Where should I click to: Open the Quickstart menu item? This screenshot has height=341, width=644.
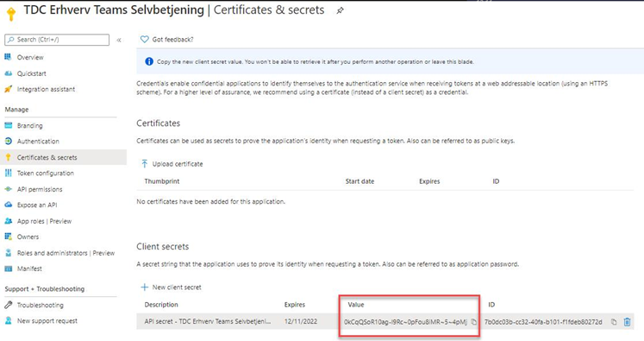(31, 73)
